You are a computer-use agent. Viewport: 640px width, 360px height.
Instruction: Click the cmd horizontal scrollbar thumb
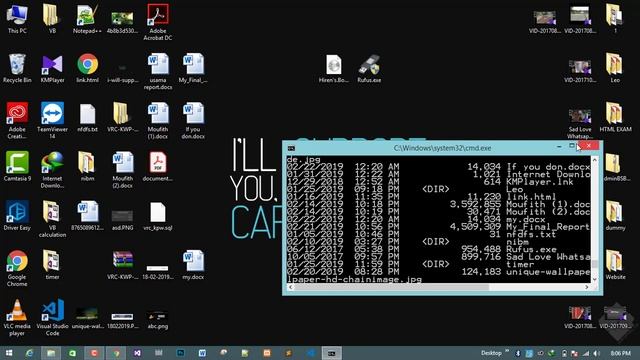[x=391, y=287]
